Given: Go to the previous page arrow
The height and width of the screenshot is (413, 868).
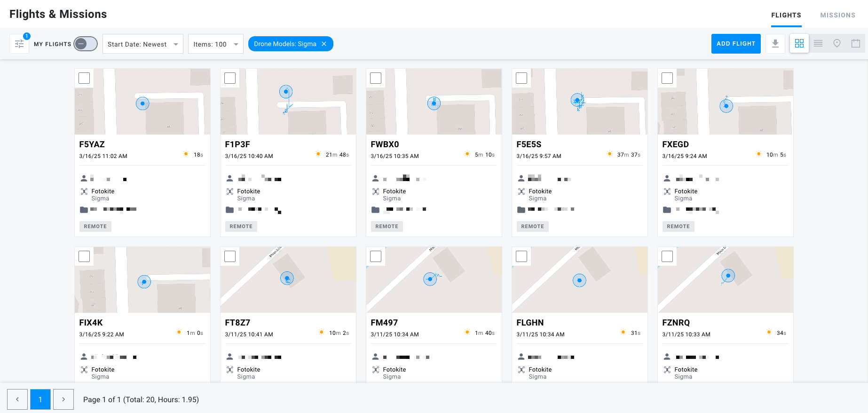Looking at the screenshot, I should coord(17,399).
